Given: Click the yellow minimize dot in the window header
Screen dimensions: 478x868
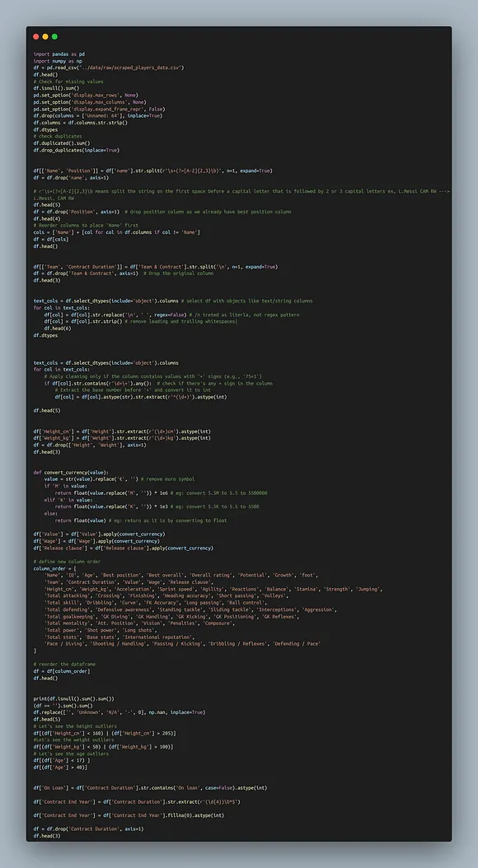Looking at the screenshot, I should click(45, 36).
